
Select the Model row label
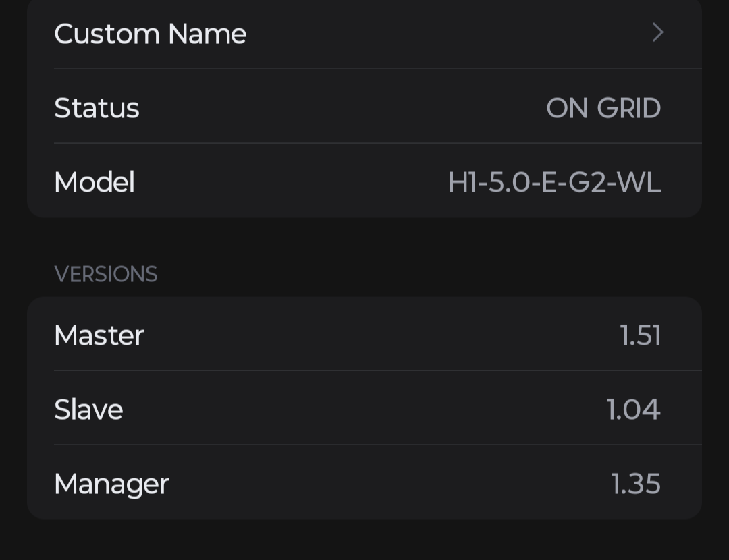point(94,181)
